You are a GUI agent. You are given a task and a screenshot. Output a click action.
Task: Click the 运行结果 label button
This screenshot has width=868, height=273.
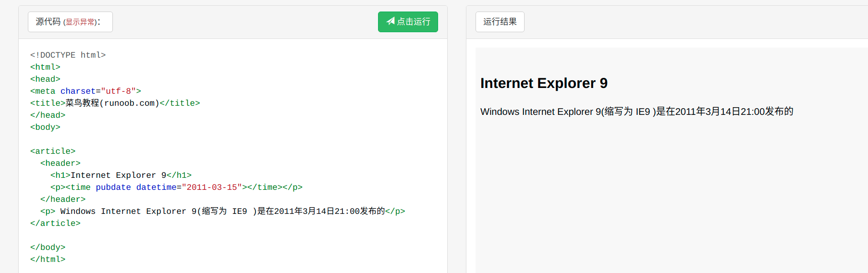pyautogui.click(x=500, y=22)
